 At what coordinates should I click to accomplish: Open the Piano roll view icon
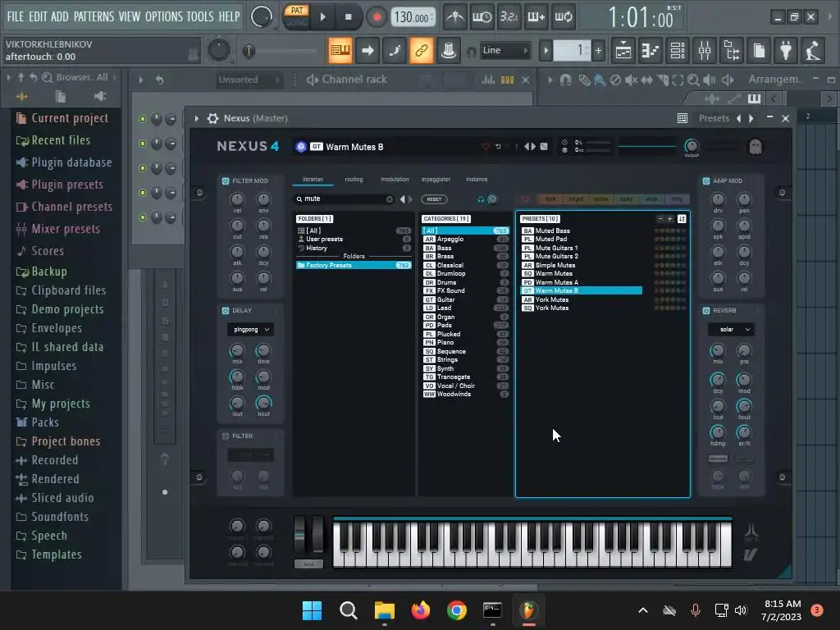(x=650, y=50)
